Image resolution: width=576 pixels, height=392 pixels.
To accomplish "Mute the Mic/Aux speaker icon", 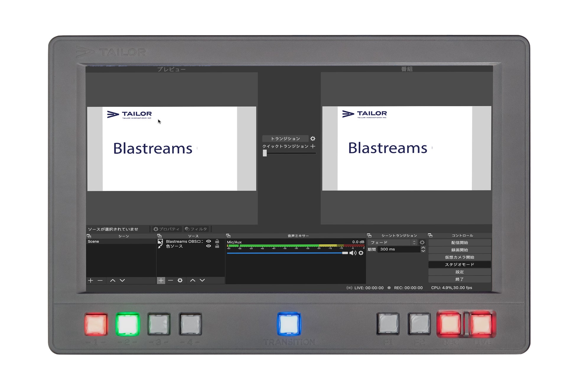I will [353, 253].
